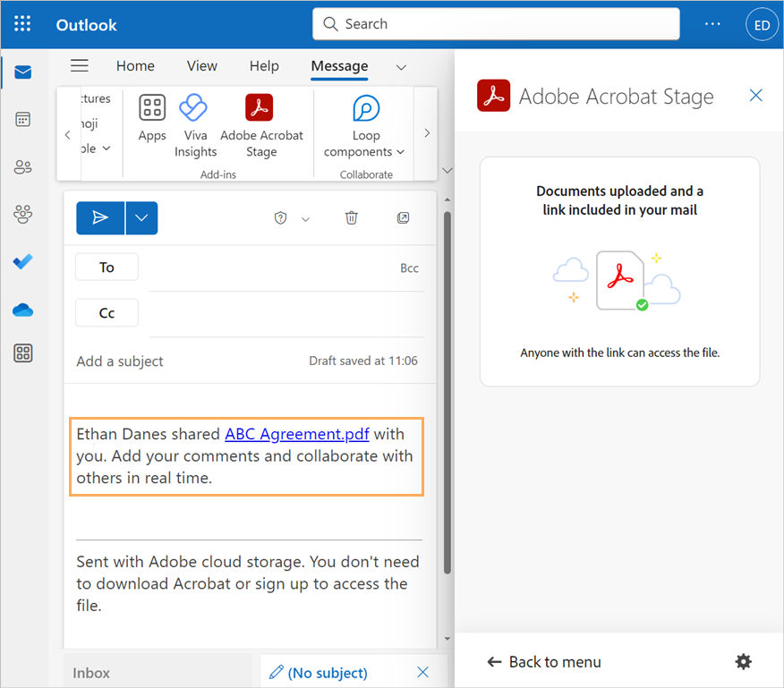Select the Mail icon in the sidebar
The image size is (784, 688).
click(21, 72)
